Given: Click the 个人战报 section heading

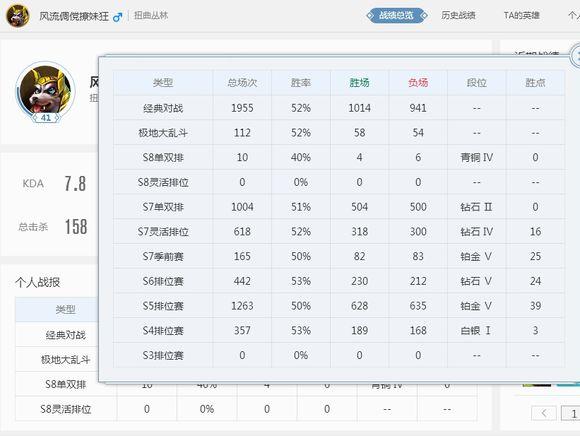Looking at the screenshot, I should click(37, 283).
